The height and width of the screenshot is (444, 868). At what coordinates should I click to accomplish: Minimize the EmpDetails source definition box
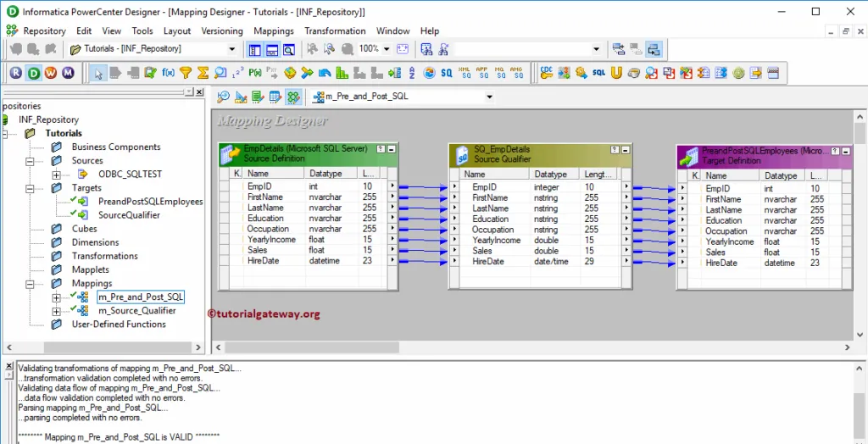(x=391, y=149)
